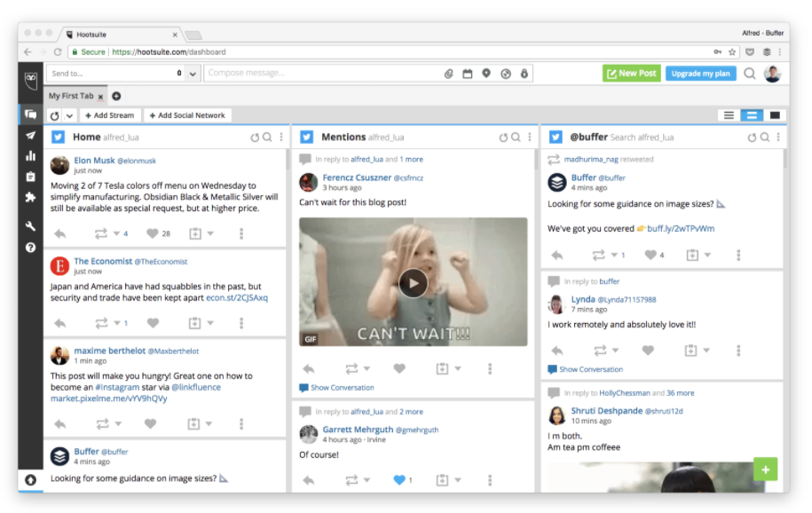Image resolution: width=812 pixels, height=513 pixels.
Task: Refresh the Home stream
Action: (x=255, y=138)
